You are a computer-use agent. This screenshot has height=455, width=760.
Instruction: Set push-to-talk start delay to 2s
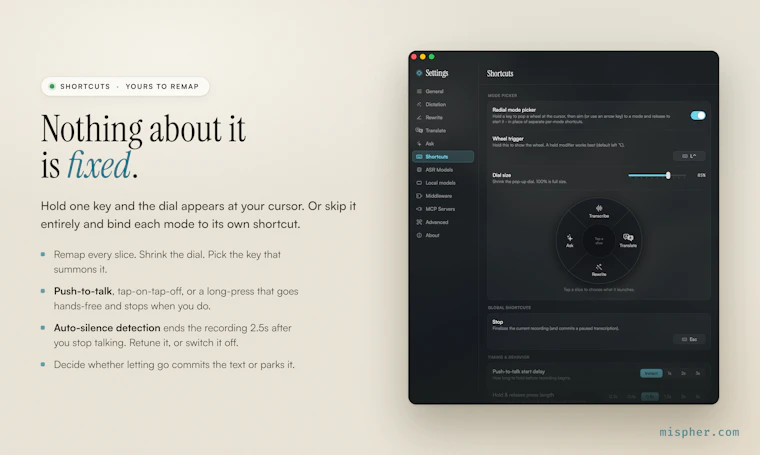coord(683,373)
